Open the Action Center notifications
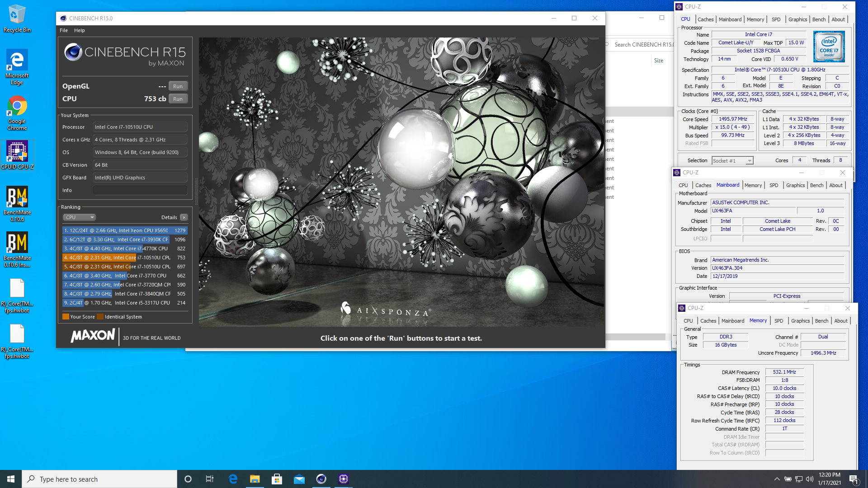868x488 pixels. point(854,479)
